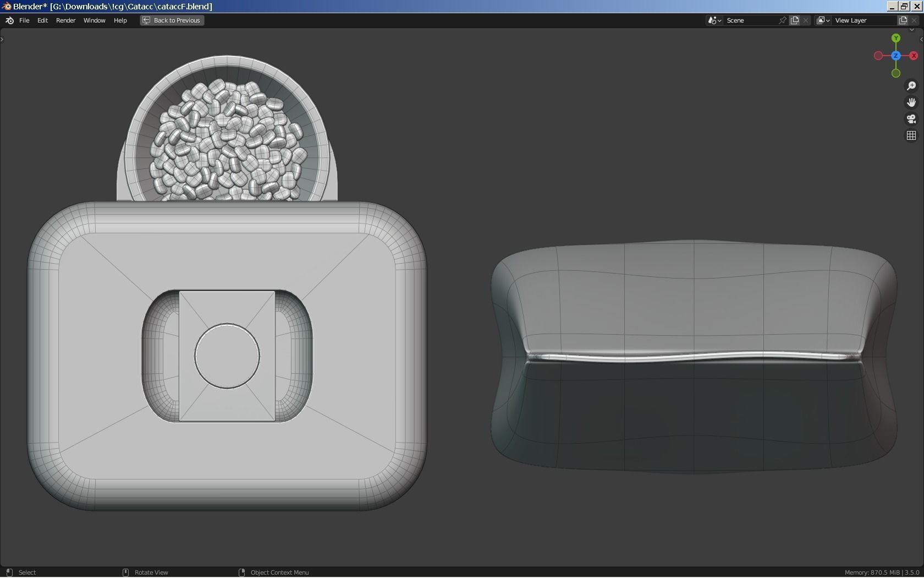
Task: Open the Help menu
Action: 120,20
